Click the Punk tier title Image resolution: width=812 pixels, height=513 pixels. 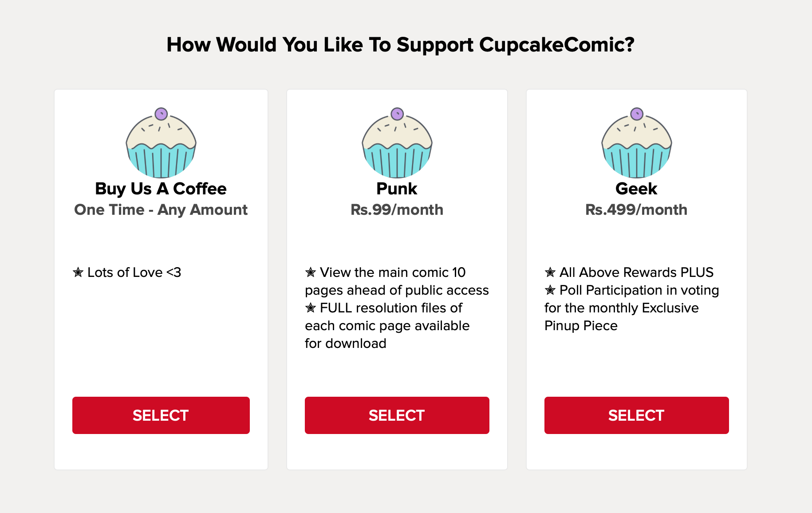tap(397, 189)
